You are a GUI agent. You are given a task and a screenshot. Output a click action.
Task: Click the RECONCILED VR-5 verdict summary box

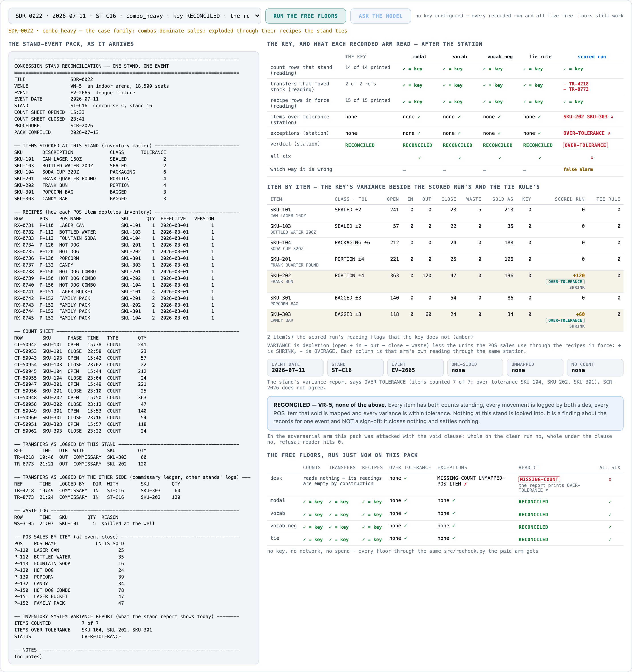pyautogui.click(x=445, y=413)
